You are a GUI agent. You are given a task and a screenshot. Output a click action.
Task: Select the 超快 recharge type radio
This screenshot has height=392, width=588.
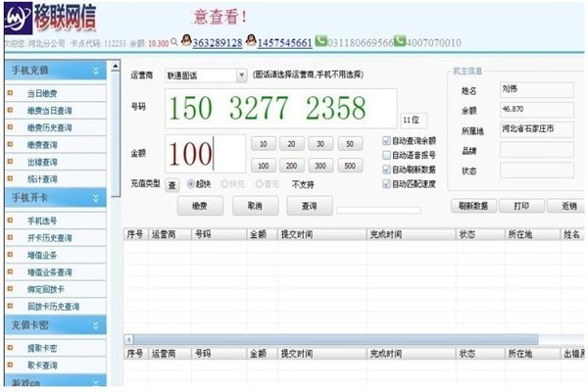(x=190, y=184)
